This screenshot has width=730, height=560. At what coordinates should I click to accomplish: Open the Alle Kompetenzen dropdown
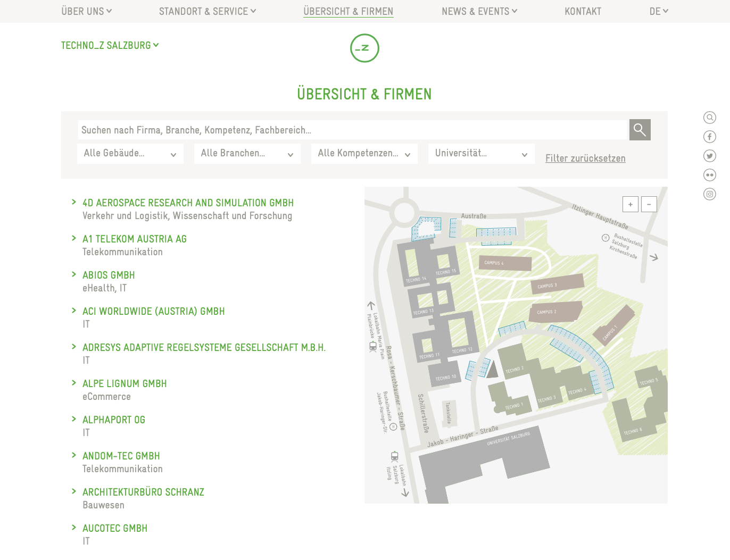(364, 154)
